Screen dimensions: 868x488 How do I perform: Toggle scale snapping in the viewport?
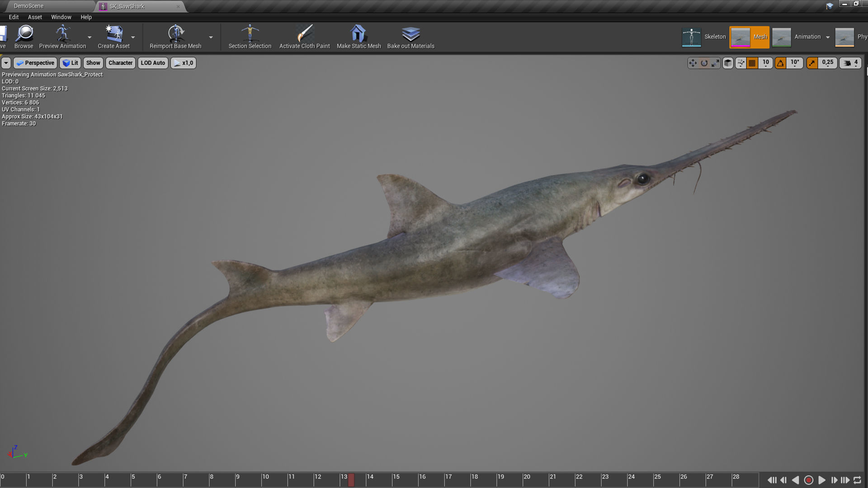[x=812, y=63]
